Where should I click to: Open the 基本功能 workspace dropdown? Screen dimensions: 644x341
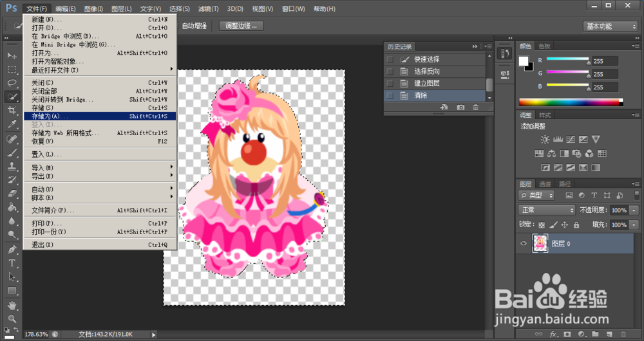point(611,26)
